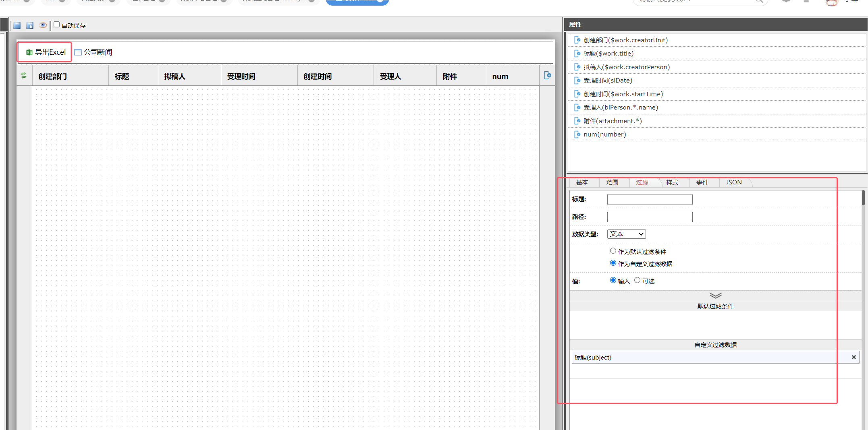Switch to the 样式 tab
The height and width of the screenshot is (430, 868).
coord(672,182)
